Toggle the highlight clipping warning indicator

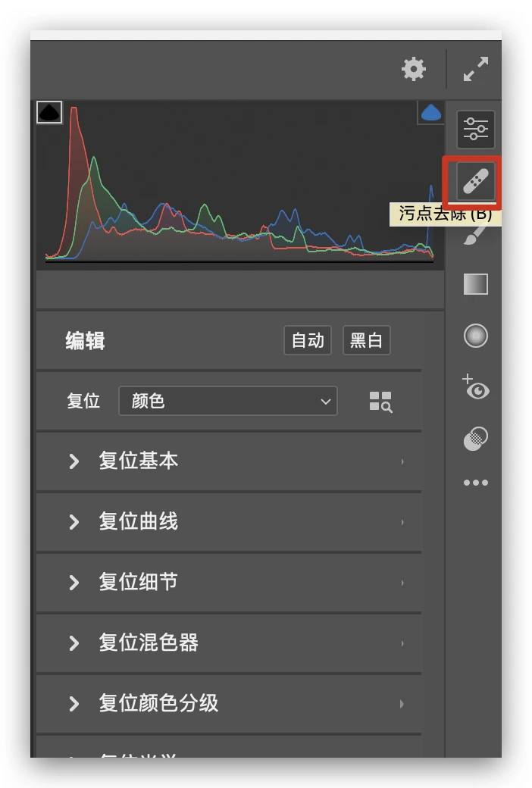tap(431, 113)
